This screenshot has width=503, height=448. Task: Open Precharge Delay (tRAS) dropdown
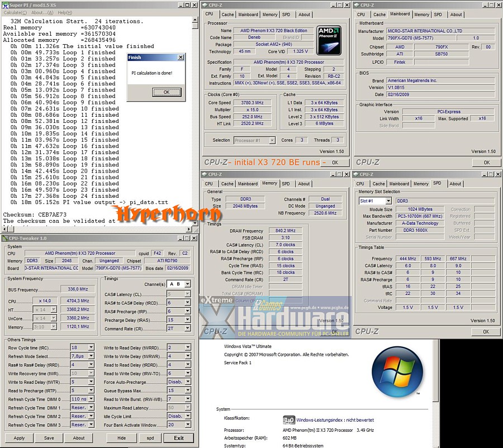pyautogui.click(x=188, y=320)
